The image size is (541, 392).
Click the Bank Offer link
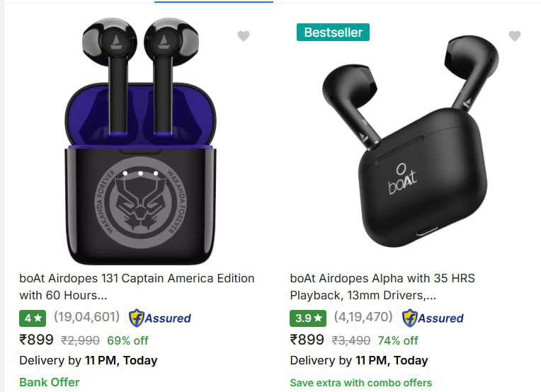[50, 382]
